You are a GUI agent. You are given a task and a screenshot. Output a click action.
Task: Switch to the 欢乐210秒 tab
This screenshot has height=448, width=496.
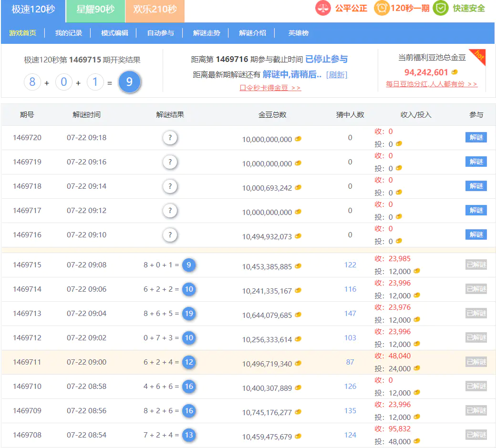(155, 10)
